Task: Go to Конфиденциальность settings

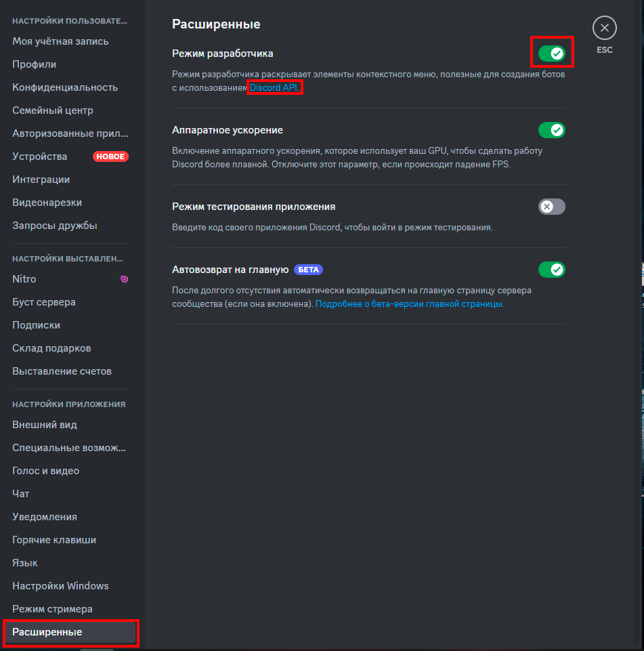Action: [65, 87]
